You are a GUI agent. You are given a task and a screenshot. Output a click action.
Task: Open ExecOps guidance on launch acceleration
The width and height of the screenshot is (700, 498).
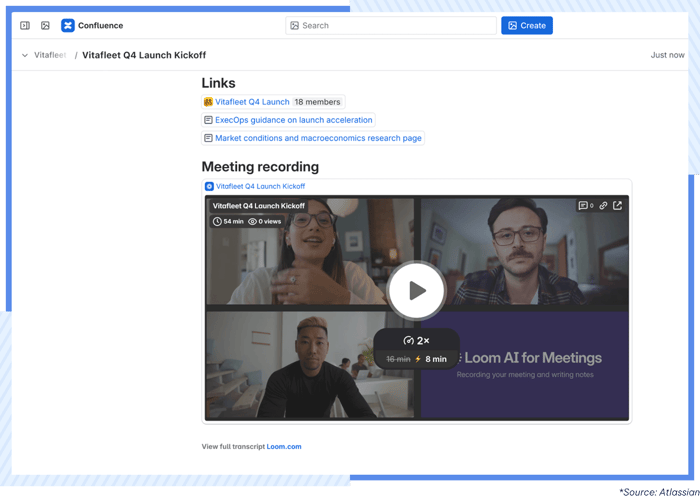point(293,120)
